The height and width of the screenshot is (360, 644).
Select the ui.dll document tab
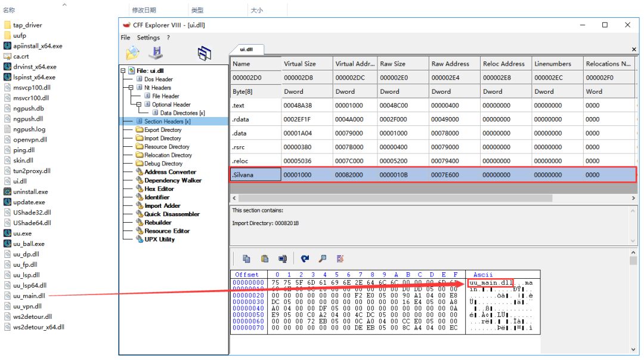point(246,50)
